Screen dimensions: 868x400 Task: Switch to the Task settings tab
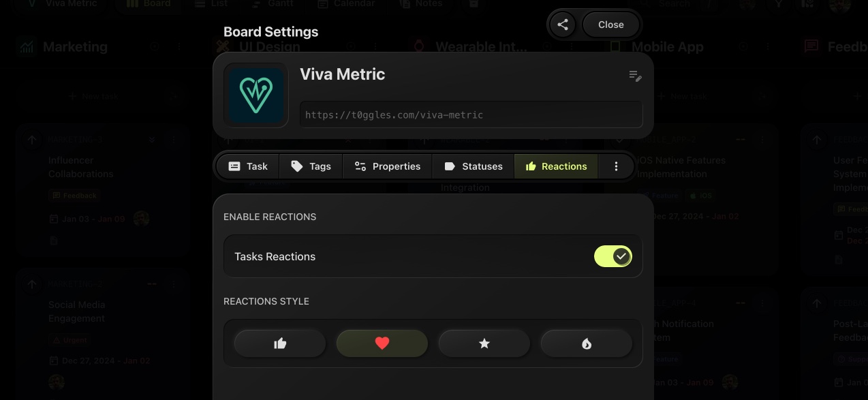[248, 166]
